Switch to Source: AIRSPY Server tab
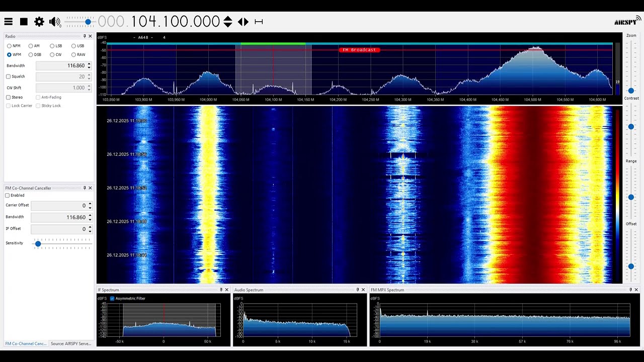Image resolution: width=644 pixels, height=362 pixels. [x=71, y=343]
